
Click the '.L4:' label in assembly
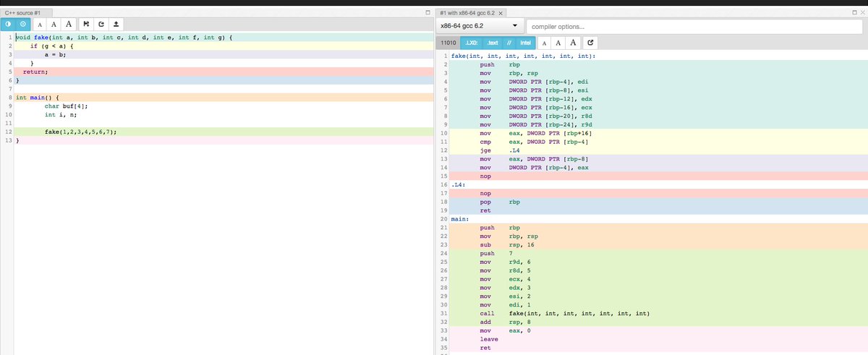459,185
